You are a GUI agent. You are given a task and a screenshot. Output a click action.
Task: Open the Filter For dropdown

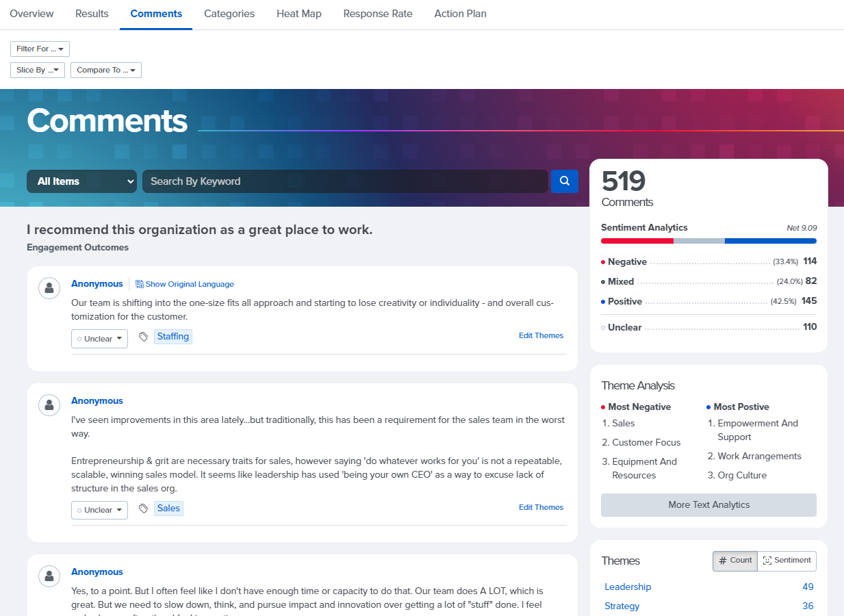pos(40,49)
